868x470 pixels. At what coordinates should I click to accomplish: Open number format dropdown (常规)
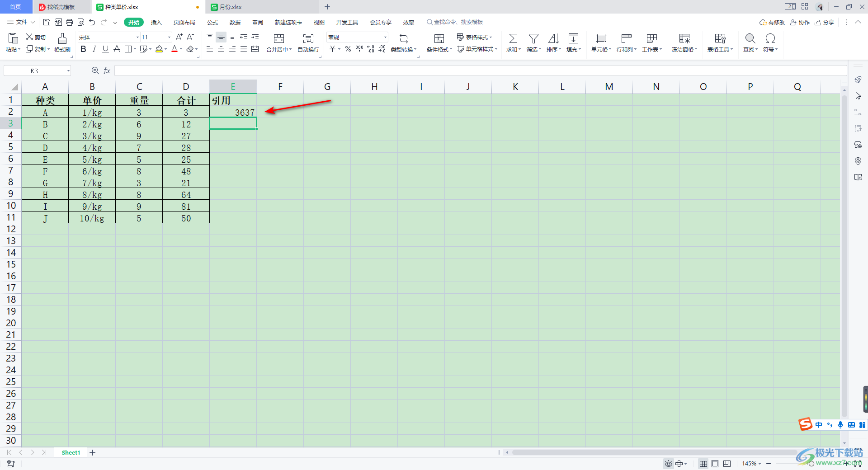tap(385, 37)
